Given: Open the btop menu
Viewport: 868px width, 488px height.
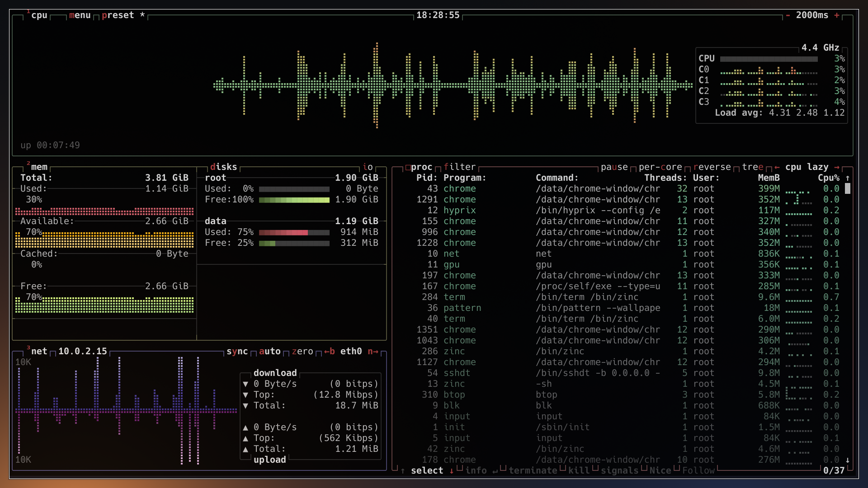Looking at the screenshot, I should pos(80,15).
